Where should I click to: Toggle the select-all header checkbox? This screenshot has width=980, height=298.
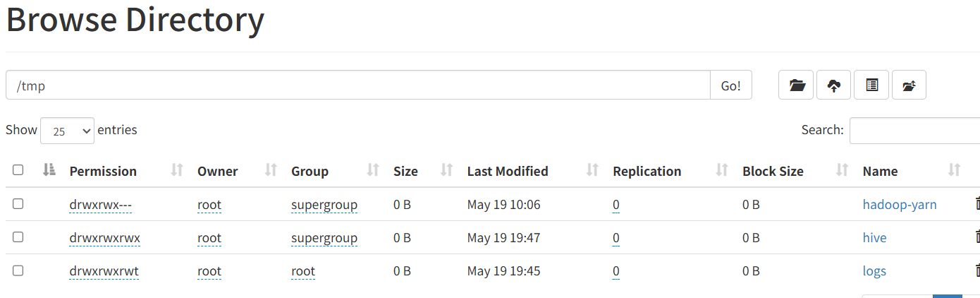18,170
